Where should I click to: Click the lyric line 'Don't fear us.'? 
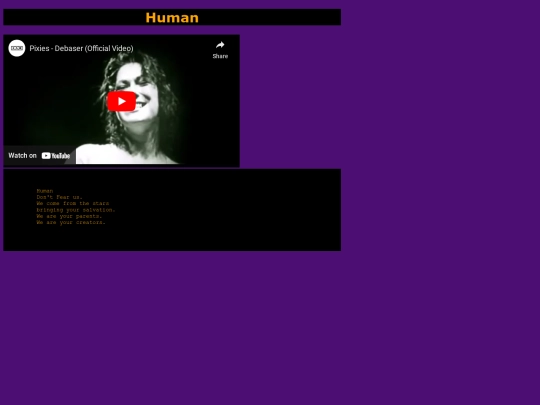(60, 197)
